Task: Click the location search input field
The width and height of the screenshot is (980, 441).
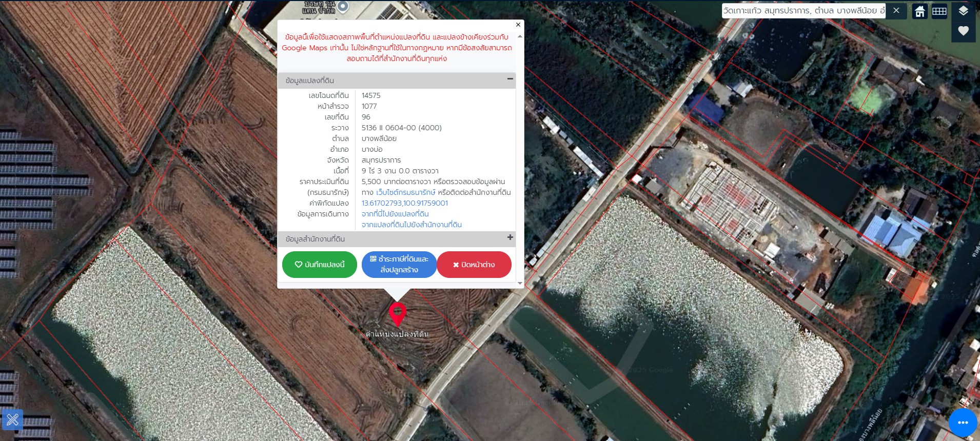Action: 803,11
